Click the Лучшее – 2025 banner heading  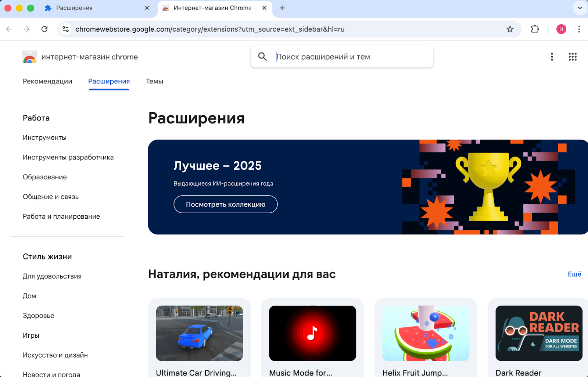click(218, 166)
